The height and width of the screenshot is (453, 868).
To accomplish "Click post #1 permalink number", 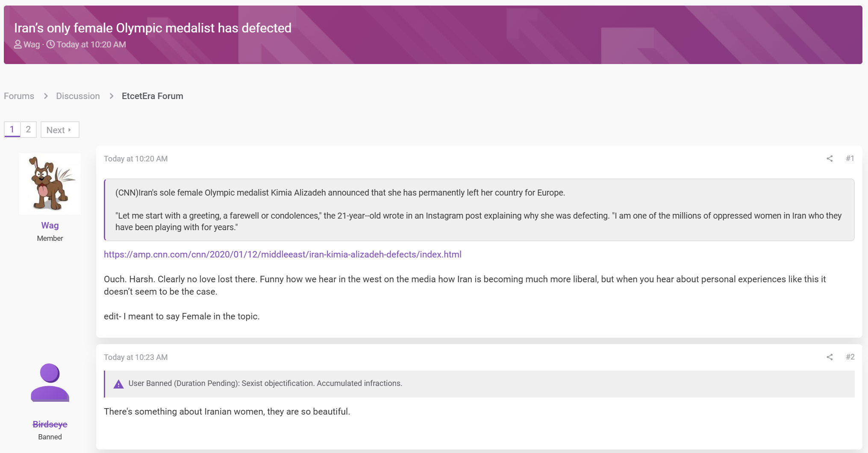I will tap(850, 158).
